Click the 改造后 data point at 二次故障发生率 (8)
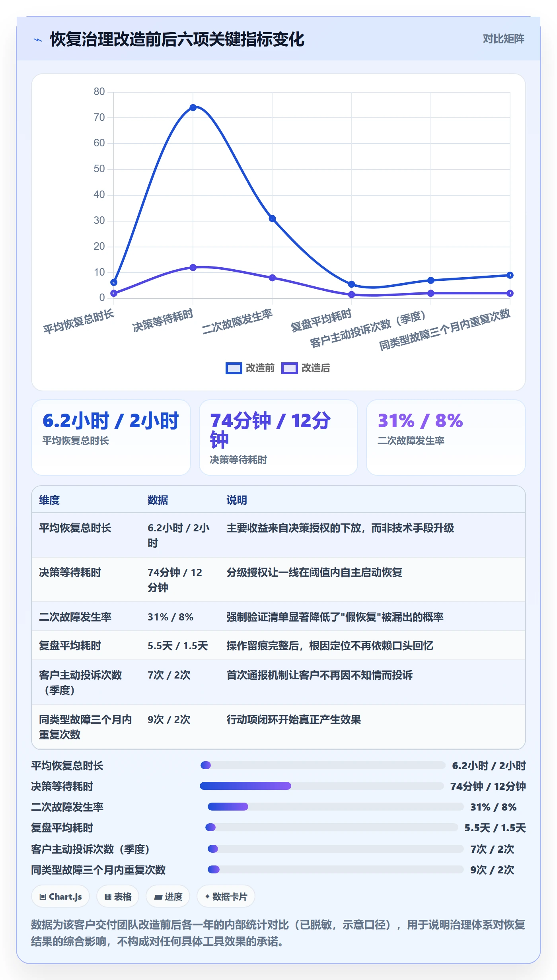The width and height of the screenshot is (557, 980). [272, 278]
